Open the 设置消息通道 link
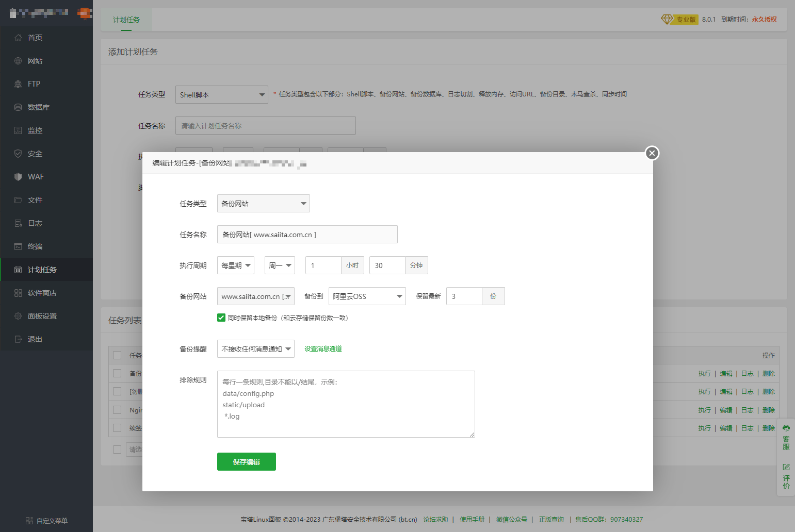795x532 pixels. pyautogui.click(x=323, y=349)
